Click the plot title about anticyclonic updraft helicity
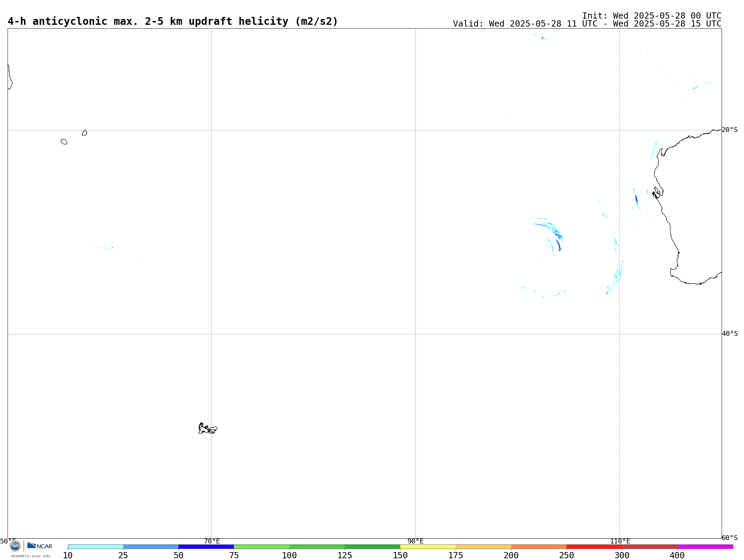This screenshot has width=744, height=560. pyautogui.click(x=173, y=21)
